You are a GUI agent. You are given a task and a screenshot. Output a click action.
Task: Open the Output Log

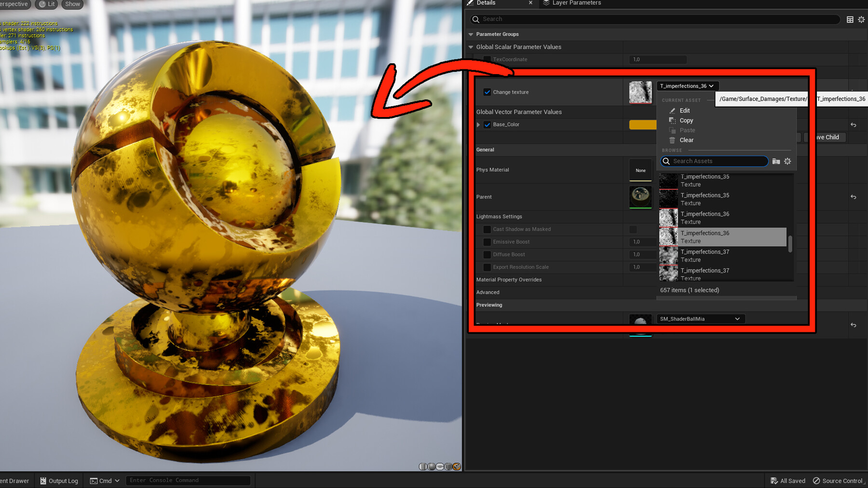click(59, 481)
